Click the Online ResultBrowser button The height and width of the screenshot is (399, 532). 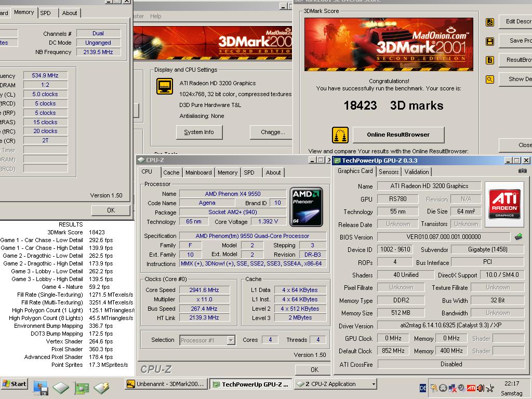(x=398, y=135)
